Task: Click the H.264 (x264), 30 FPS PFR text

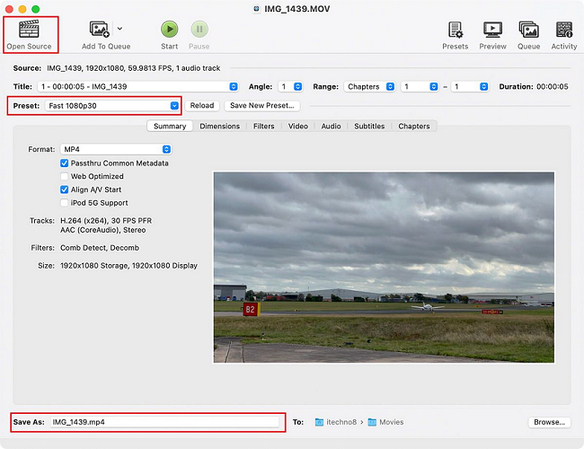Action: click(106, 221)
